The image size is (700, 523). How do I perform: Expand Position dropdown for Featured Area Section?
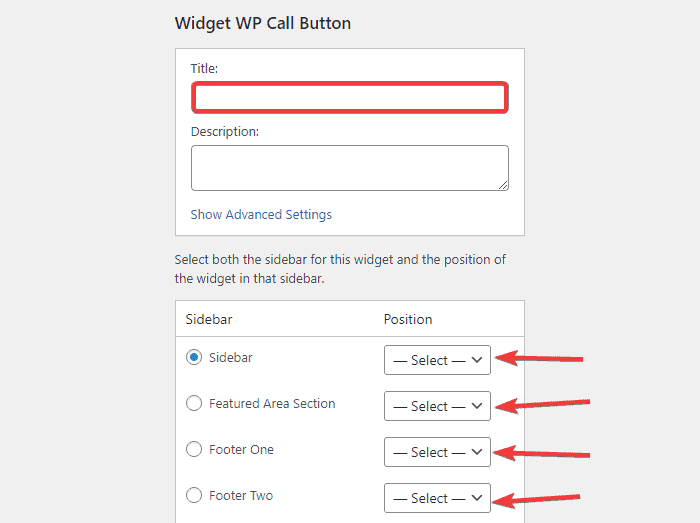click(437, 406)
